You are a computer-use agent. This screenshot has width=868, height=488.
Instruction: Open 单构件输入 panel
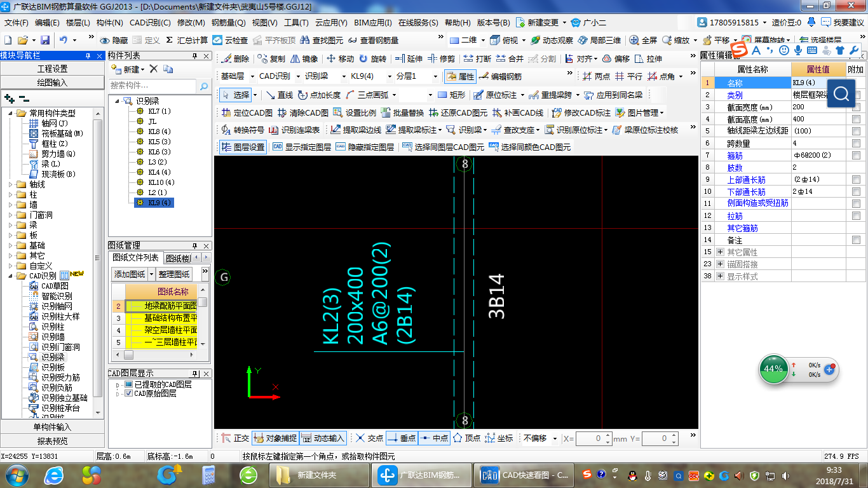[52, 427]
